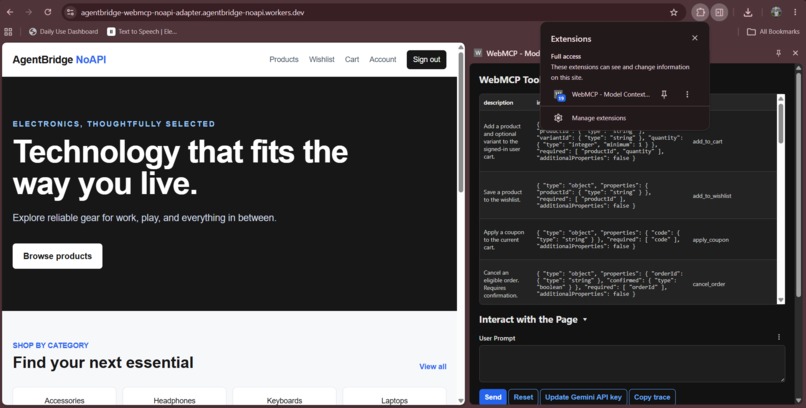This screenshot has width=806, height=408.
Task: Pin the WebMCP side panel
Action: tap(779, 53)
